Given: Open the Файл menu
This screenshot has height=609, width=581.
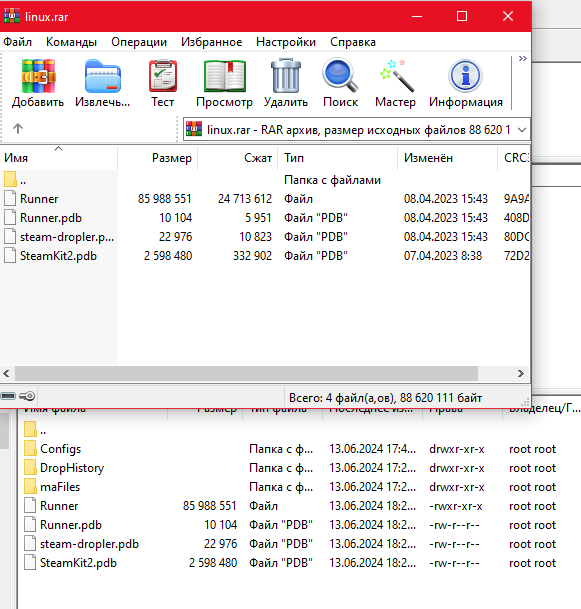Looking at the screenshot, I should 17,42.
